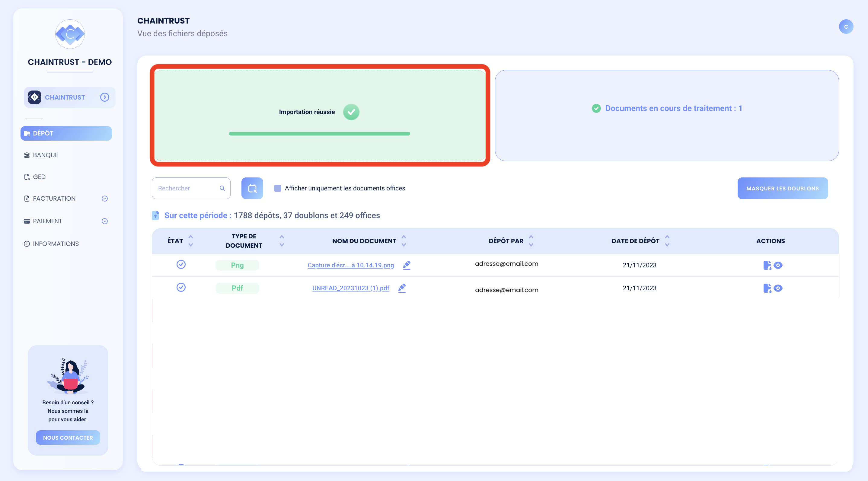The image size is (868, 481).
Task: Click the 'Importation réussie' text
Action: [307, 112]
